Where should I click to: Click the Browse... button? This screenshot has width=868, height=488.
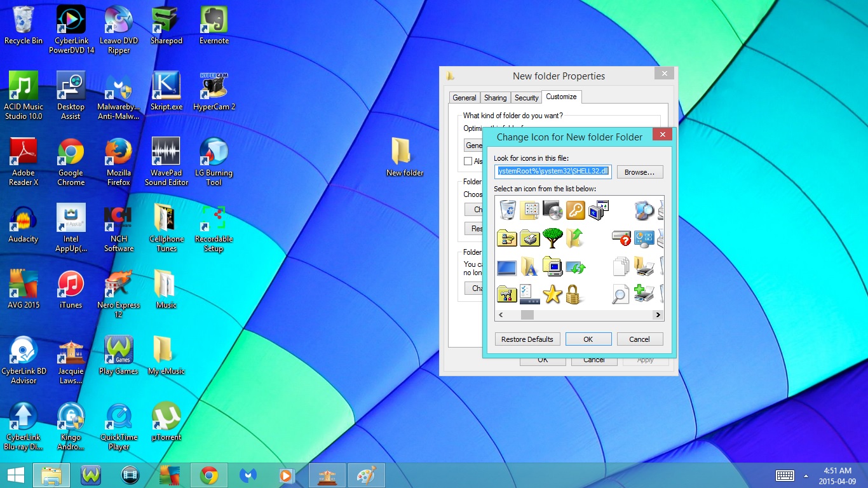click(639, 172)
